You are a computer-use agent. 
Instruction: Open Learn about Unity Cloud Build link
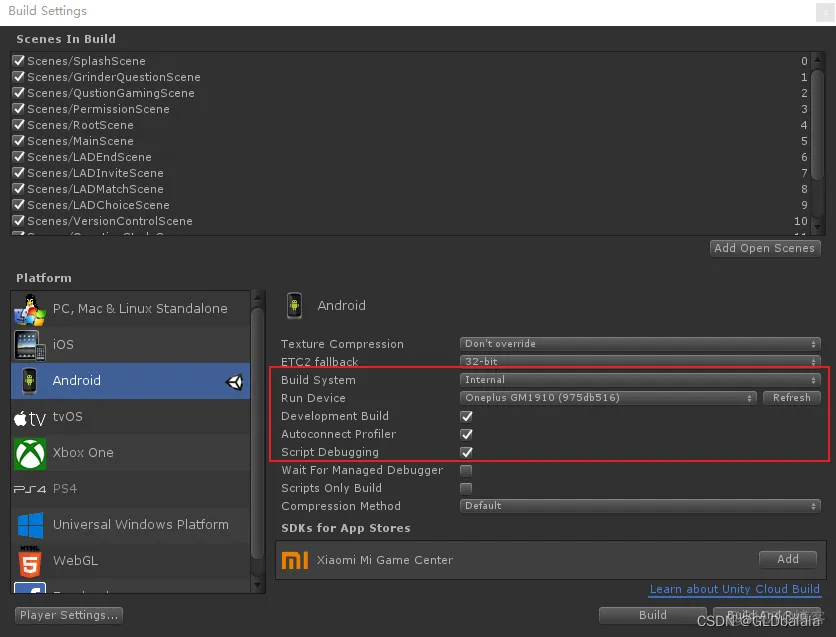click(734, 589)
